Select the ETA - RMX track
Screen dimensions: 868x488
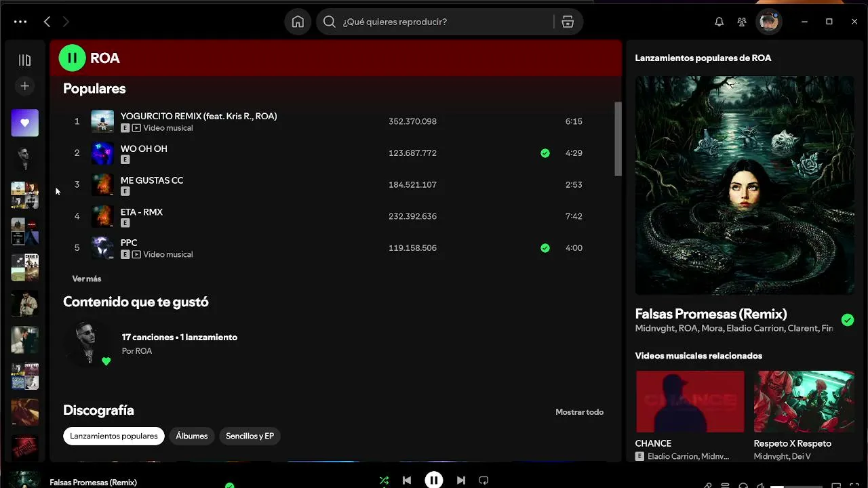click(142, 212)
